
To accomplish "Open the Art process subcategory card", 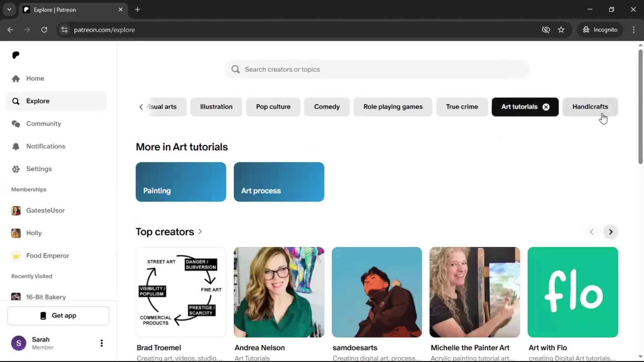I will 279,182.
